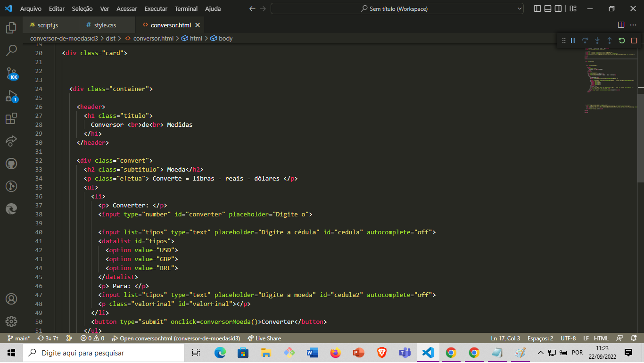Viewport: 644px width, 363px height.
Task: Open the Customize Layout button
Action: [x=573, y=8]
